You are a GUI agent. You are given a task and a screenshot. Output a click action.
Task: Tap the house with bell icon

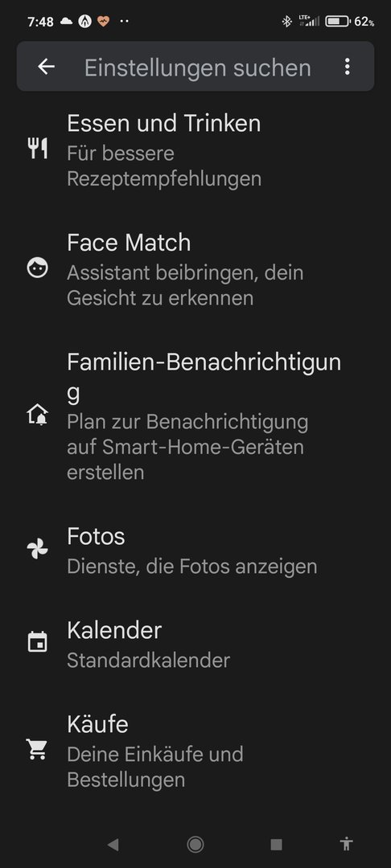tap(38, 414)
